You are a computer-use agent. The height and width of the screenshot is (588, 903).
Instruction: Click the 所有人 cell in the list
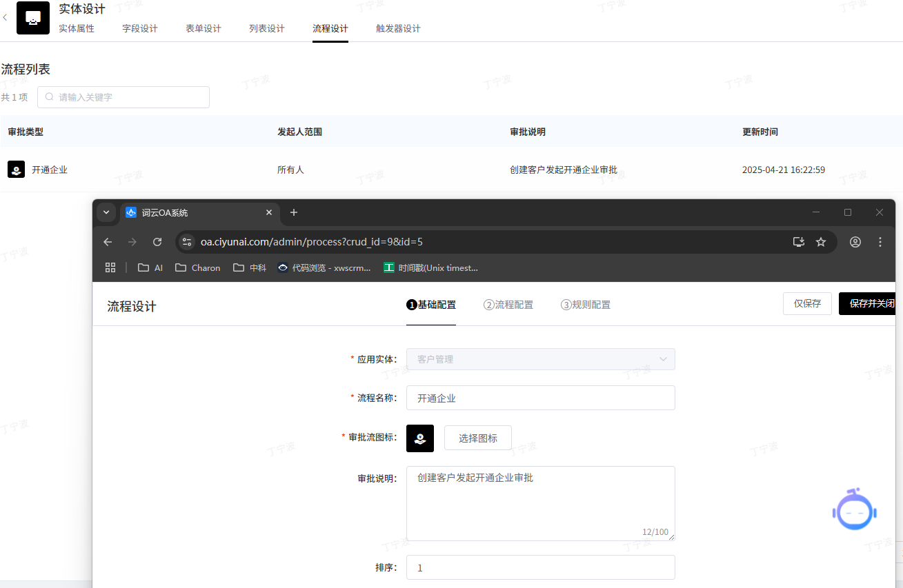290,170
